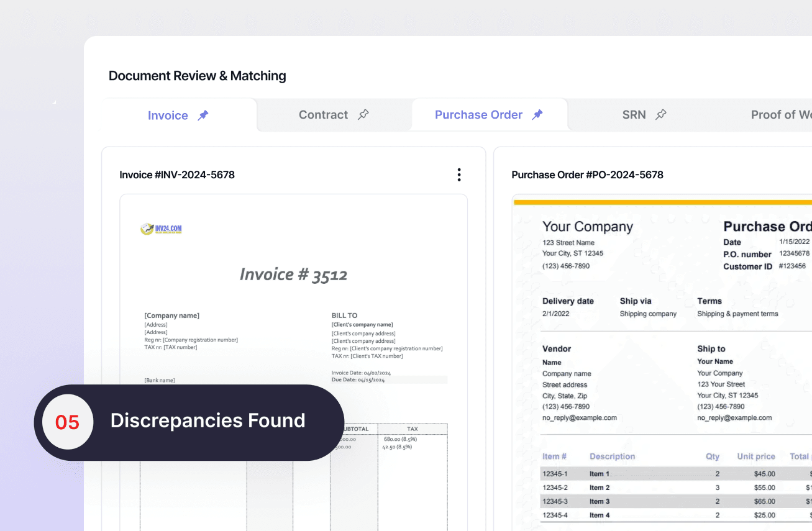Open the invoice document preview thumbnail
The height and width of the screenshot is (531, 812).
[x=293, y=363]
